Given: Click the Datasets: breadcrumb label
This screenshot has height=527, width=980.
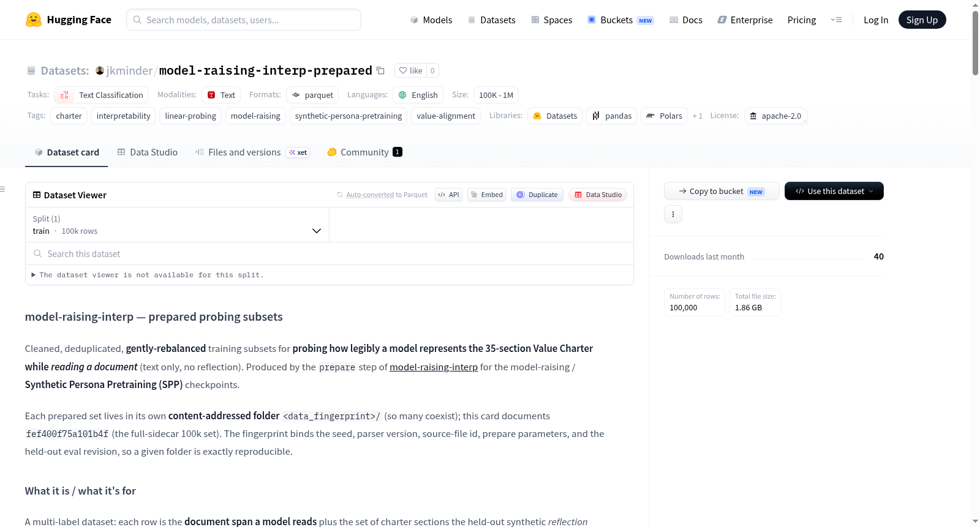Looking at the screenshot, I should [65, 70].
